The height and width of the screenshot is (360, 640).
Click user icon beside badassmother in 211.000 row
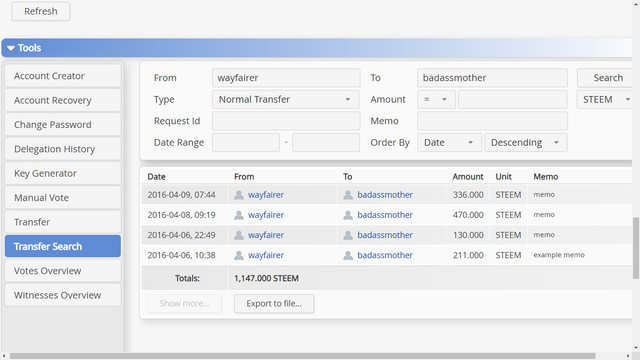pyautogui.click(x=348, y=256)
